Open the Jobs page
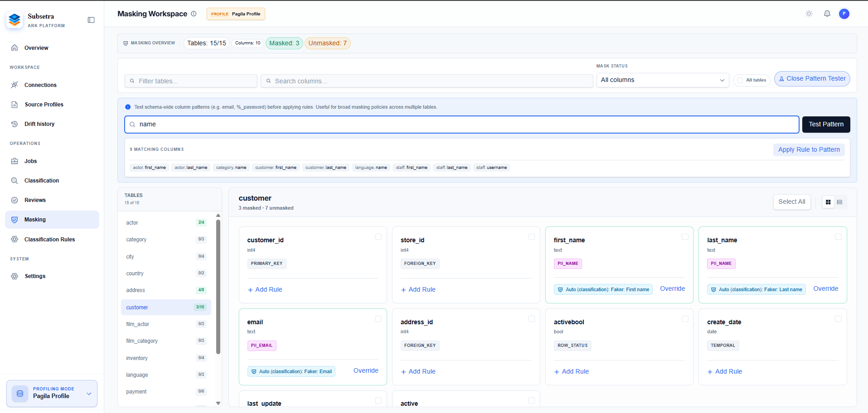 [x=52, y=161]
